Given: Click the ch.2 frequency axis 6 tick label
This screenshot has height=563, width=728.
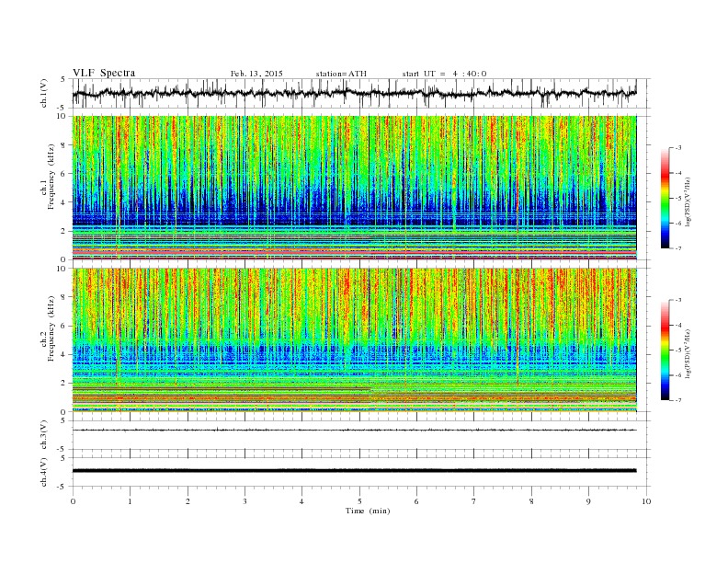Looking at the screenshot, I should 64,326.
